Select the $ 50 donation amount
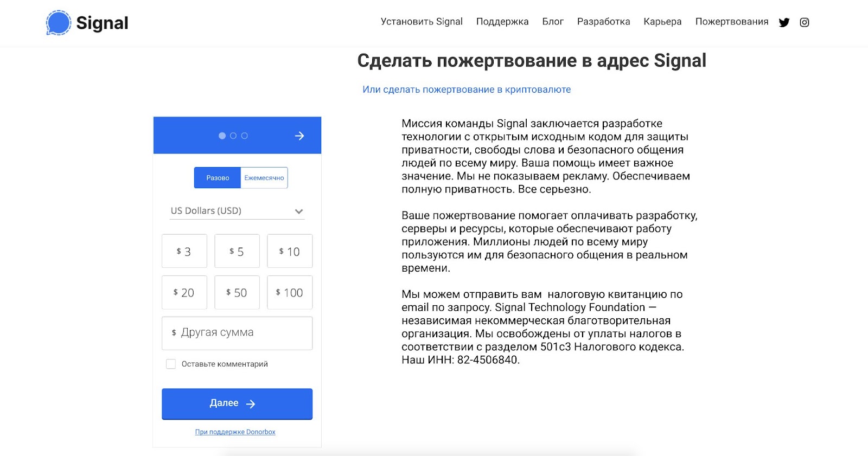This screenshot has height=456, width=868. point(237,293)
